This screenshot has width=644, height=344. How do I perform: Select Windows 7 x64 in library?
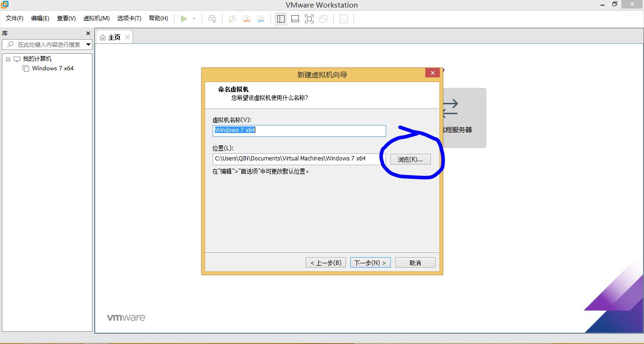pos(52,68)
